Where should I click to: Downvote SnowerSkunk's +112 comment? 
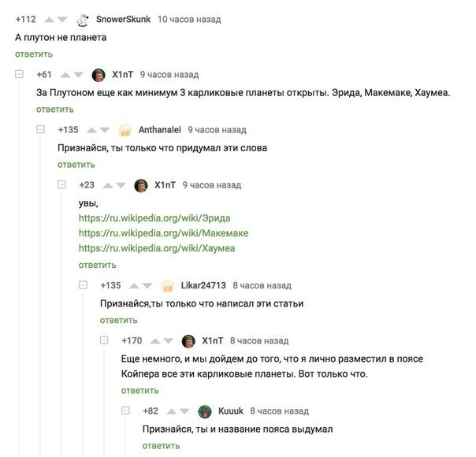(62, 20)
